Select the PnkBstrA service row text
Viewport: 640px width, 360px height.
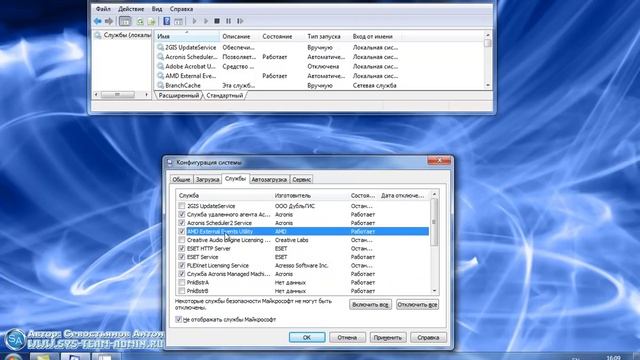(198, 282)
